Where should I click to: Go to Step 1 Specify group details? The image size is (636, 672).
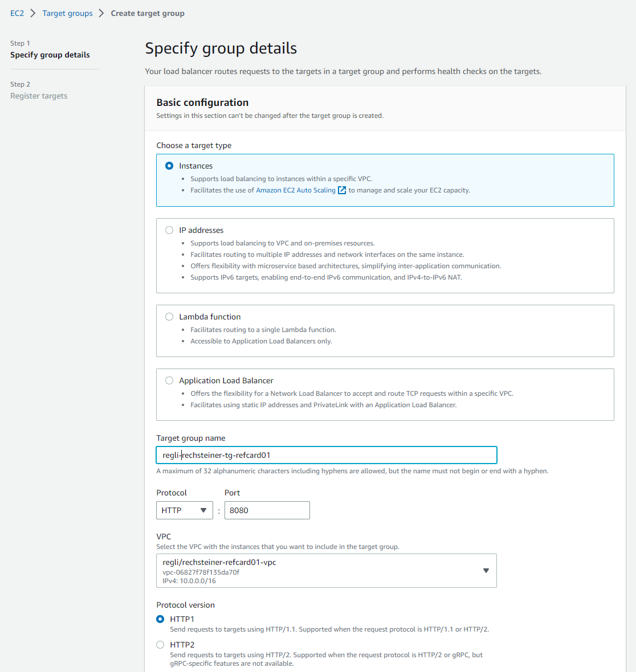[x=50, y=55]
